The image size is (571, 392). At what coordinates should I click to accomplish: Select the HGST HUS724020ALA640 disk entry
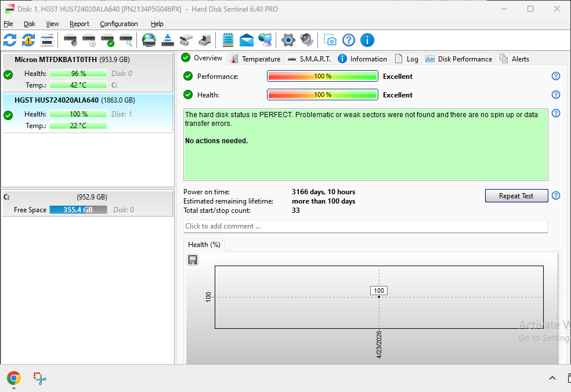88,113
